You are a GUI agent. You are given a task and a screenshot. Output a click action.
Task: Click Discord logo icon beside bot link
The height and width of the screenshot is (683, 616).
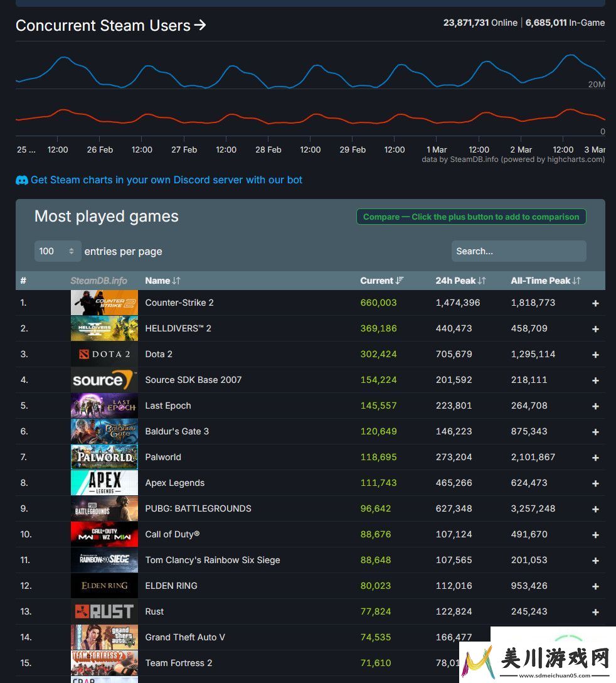tap(22, 180)
